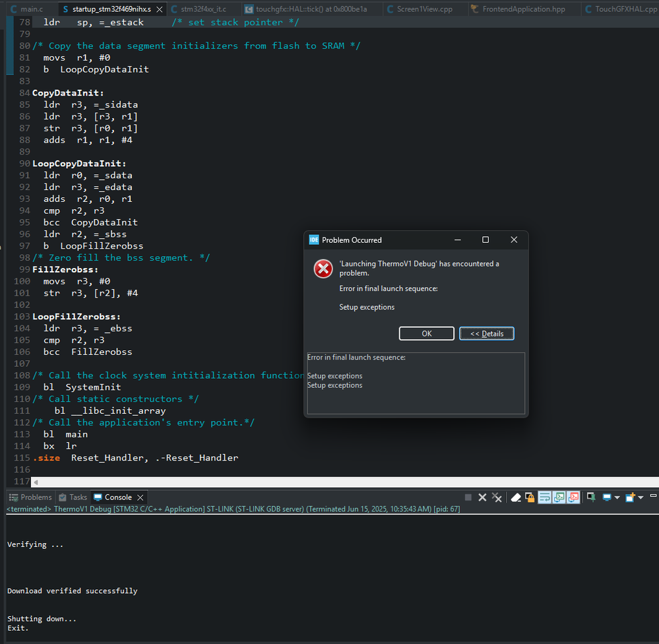Click the 'Copy the data segment initializers' comment
The height and width of the screenshot is (644, 659).
coord(197,46)
